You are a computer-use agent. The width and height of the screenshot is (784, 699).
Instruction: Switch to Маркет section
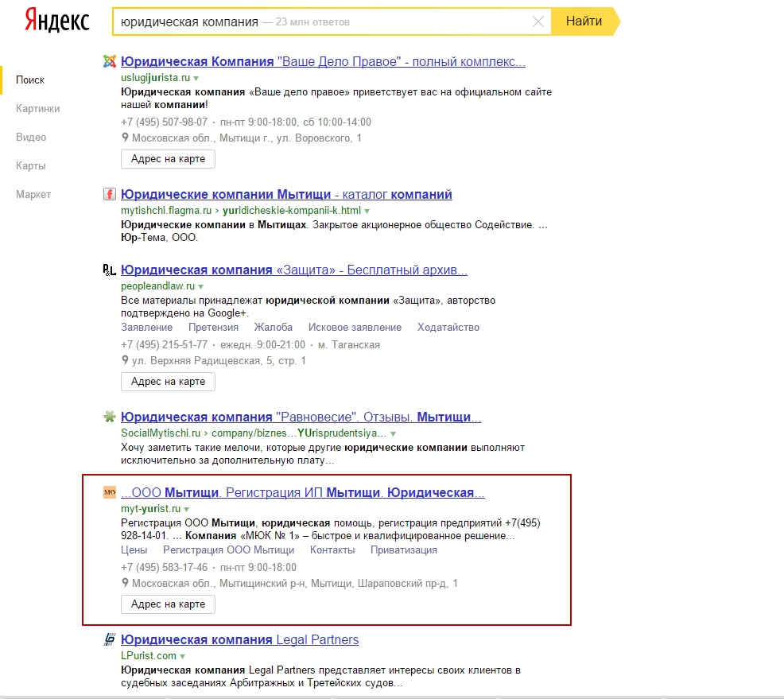click(33, 194)
